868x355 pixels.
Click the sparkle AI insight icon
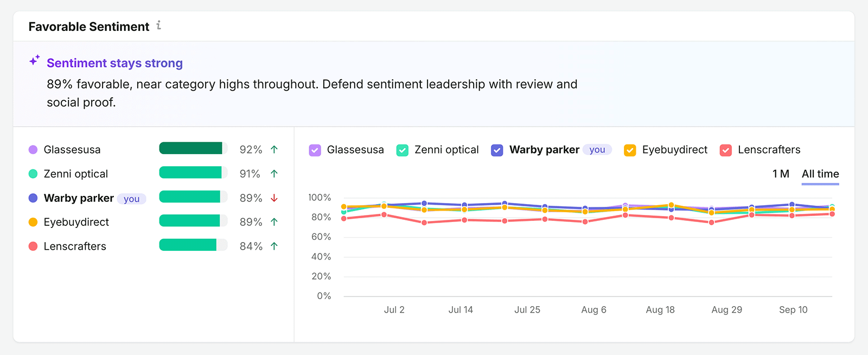click(34, 60)
